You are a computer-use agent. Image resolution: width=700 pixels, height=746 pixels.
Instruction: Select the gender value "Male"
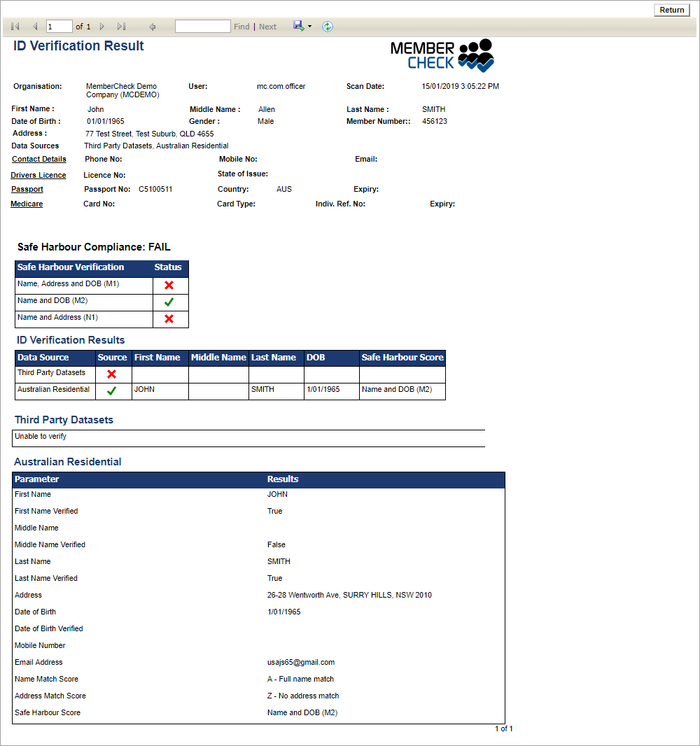[265, 121]
